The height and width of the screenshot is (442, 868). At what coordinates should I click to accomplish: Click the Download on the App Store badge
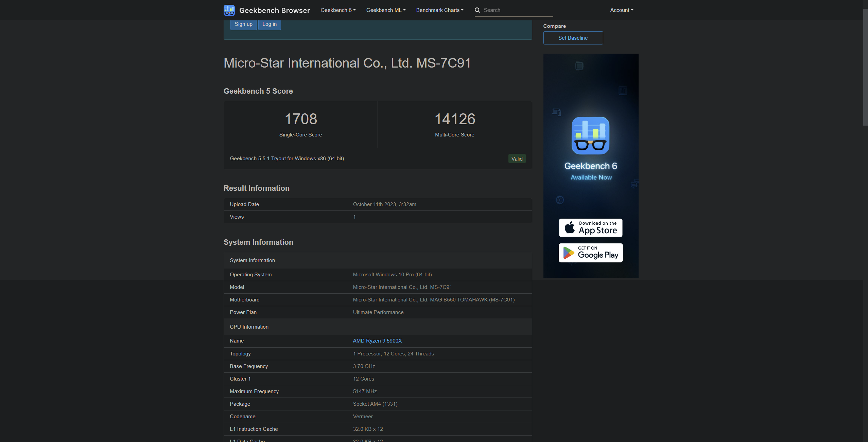[591, 228]
